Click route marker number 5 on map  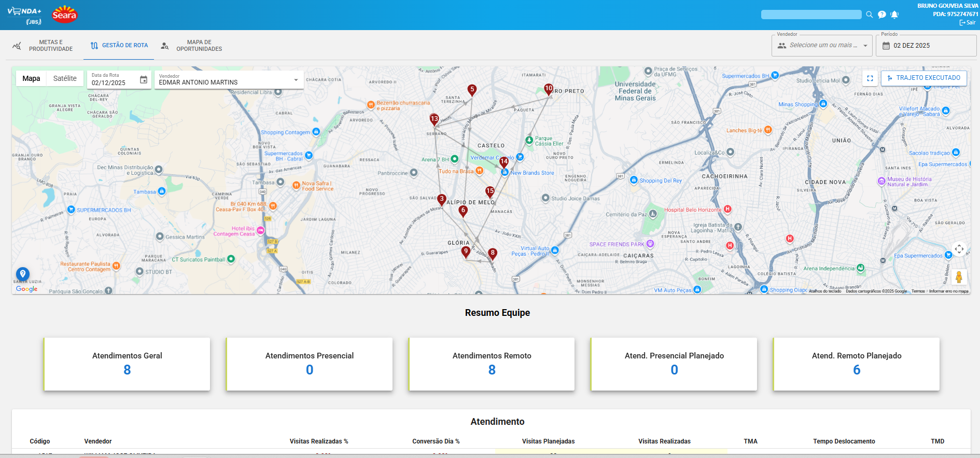point(472,90)
